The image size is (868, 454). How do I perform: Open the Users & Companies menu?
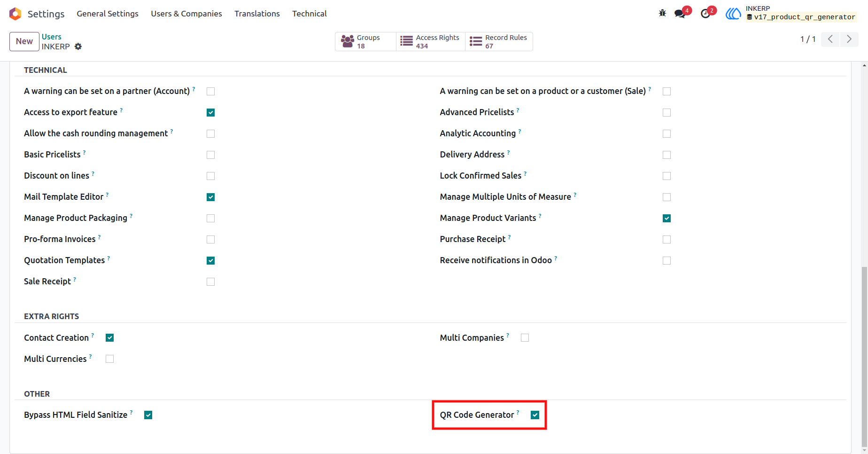(x=186, y=14)
